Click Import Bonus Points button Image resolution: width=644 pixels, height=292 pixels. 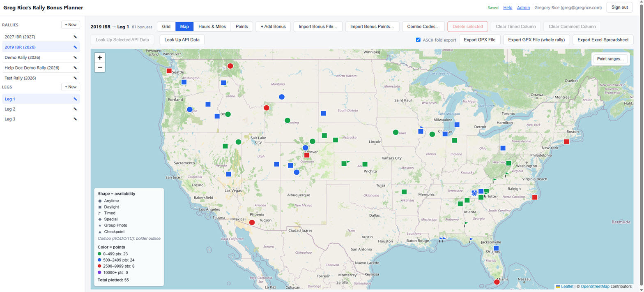click(372, 26)
